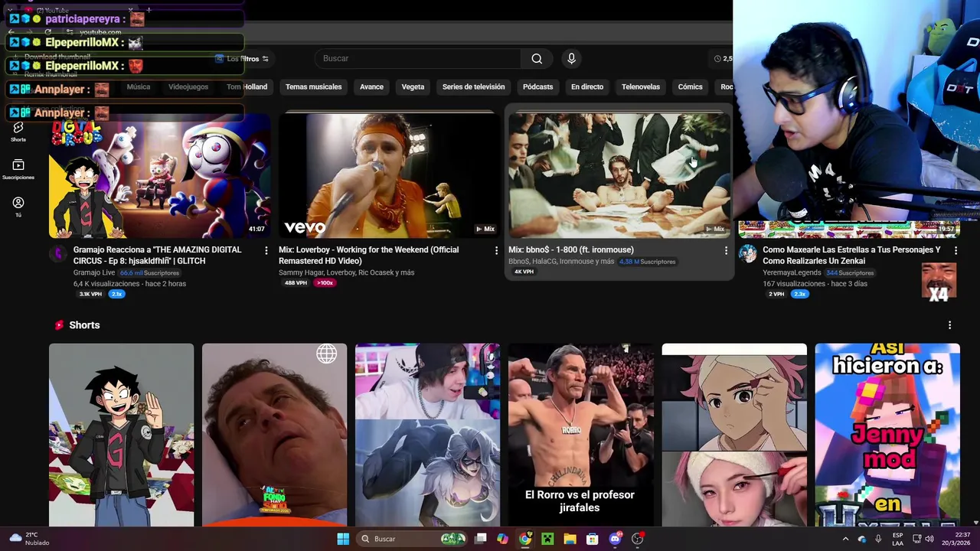Go to the Gramajo Live channel name
Viewport: 980px width, 551px height.
coord(94,272)
